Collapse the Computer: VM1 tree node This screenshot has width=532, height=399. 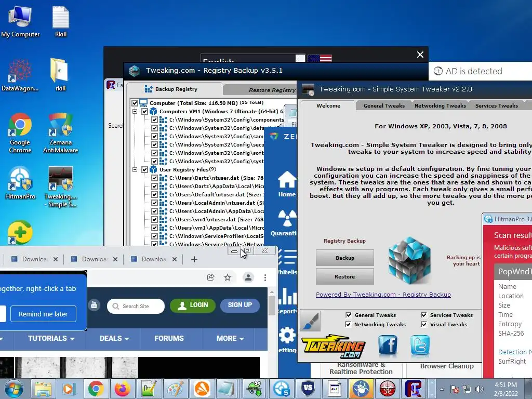135,111
